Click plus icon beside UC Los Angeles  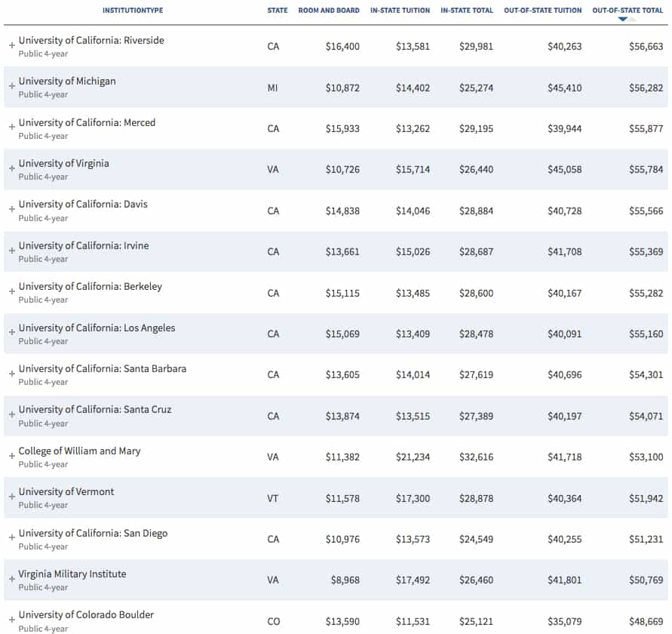pos(12,332)
